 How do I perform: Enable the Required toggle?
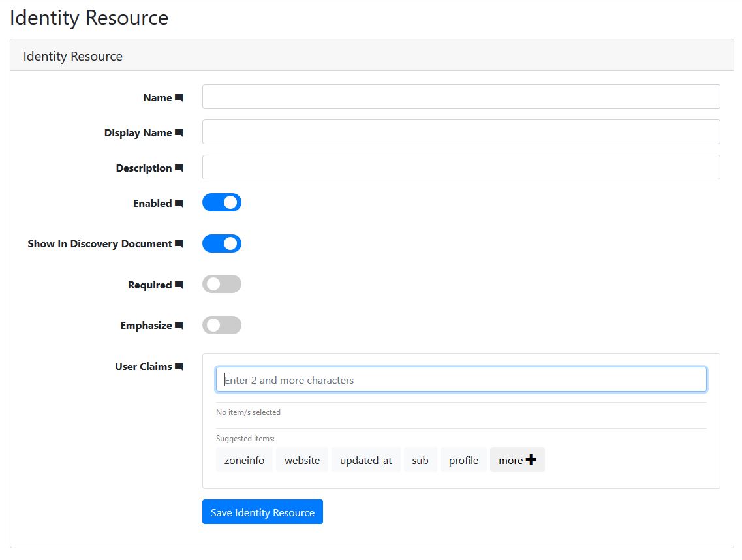tap(221, 284)
